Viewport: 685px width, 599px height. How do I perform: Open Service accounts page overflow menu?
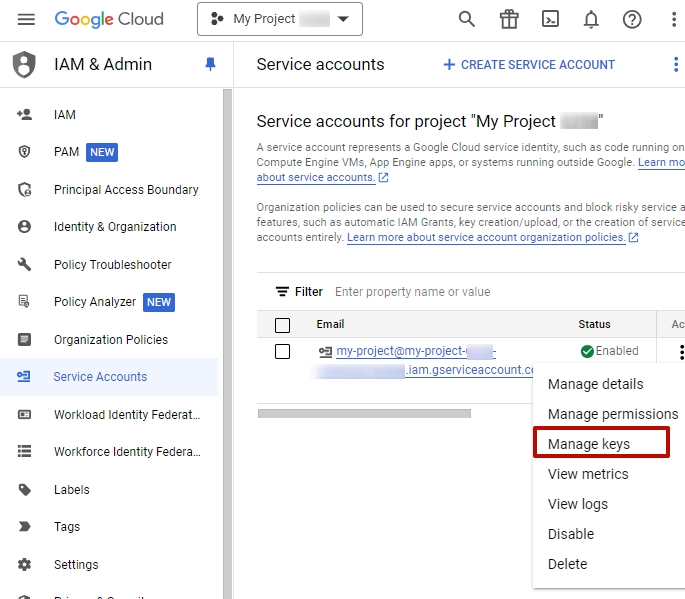(675, 65)
